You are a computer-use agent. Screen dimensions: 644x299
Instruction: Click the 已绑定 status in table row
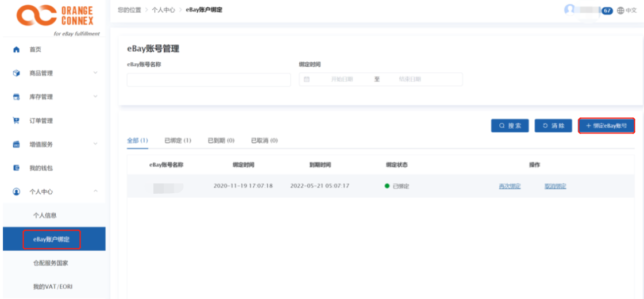(397, 186)
